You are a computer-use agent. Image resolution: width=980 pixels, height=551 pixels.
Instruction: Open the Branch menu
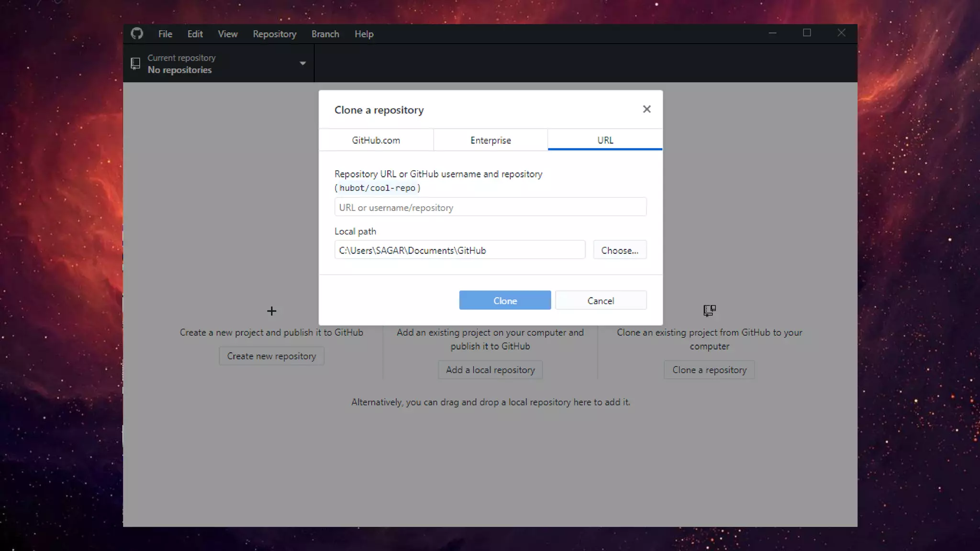pyautogui.click(x=325, y=34)
